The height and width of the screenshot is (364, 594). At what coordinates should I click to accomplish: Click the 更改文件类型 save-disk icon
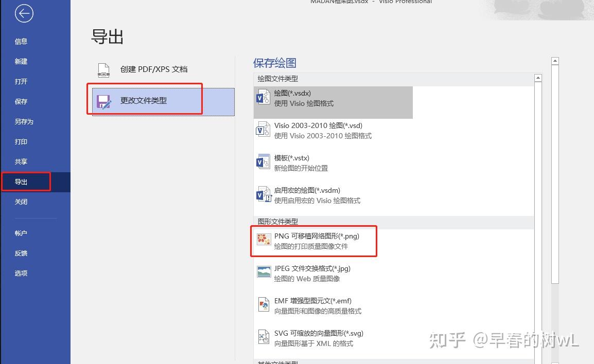point(103,101)
